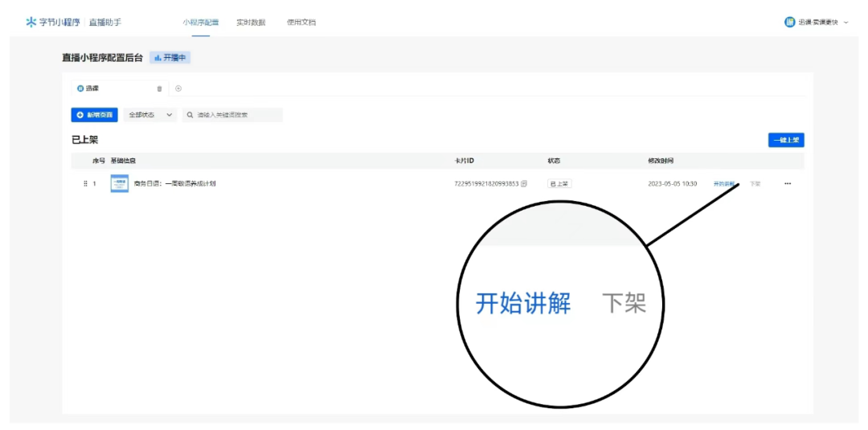
Task: Click the search magnifier icon
Action: coord(190,115)
